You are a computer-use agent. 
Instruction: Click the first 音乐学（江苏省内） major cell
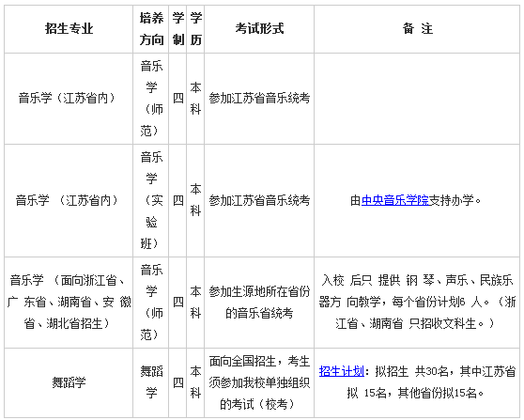[69, 99]
